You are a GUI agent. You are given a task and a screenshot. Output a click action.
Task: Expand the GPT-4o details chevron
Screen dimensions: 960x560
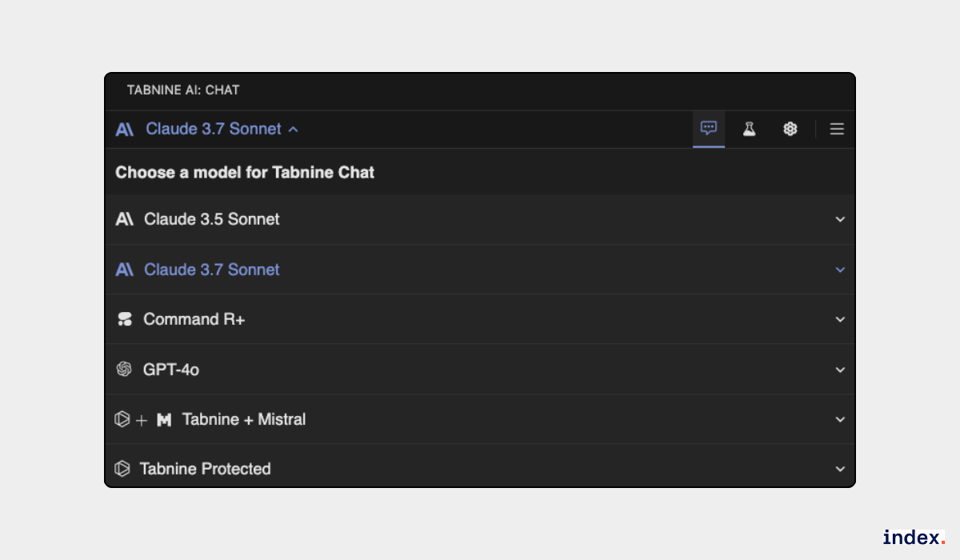pyautogui.click(x=840, y=370)
